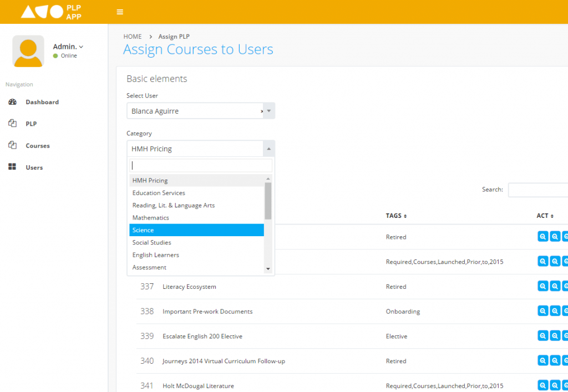Click the Users grid icon
Viewport: 568px width, 392px height.
tap(12, 166)
